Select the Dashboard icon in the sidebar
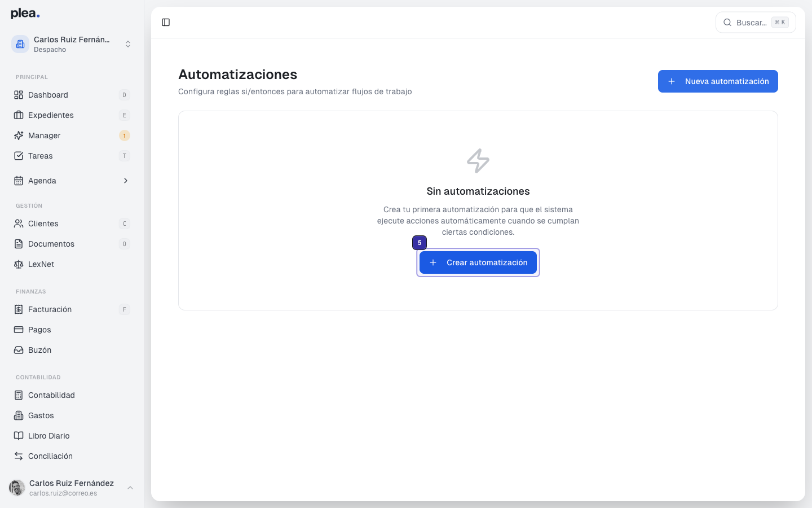This screenshot has height=508, width=812. (18, 95)
